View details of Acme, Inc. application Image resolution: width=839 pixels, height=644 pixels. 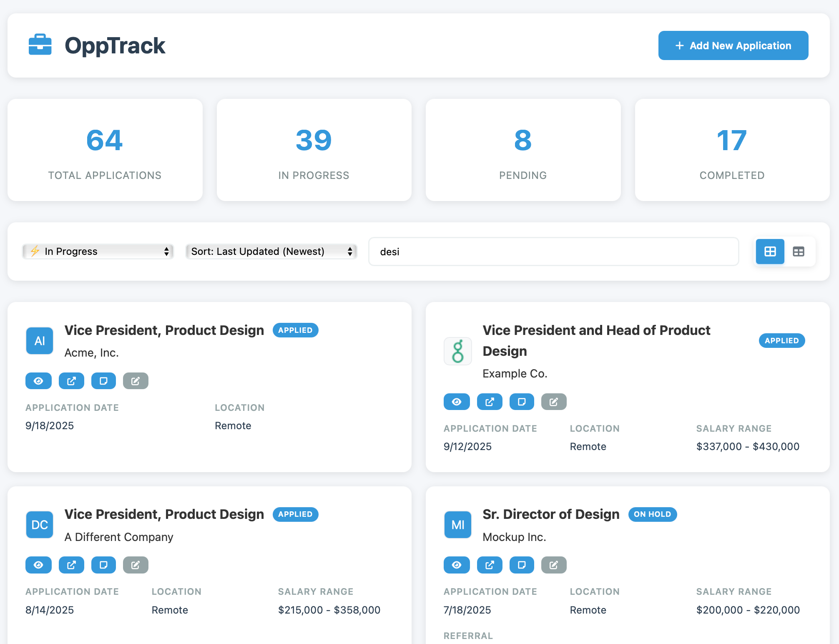pos(38,381)
